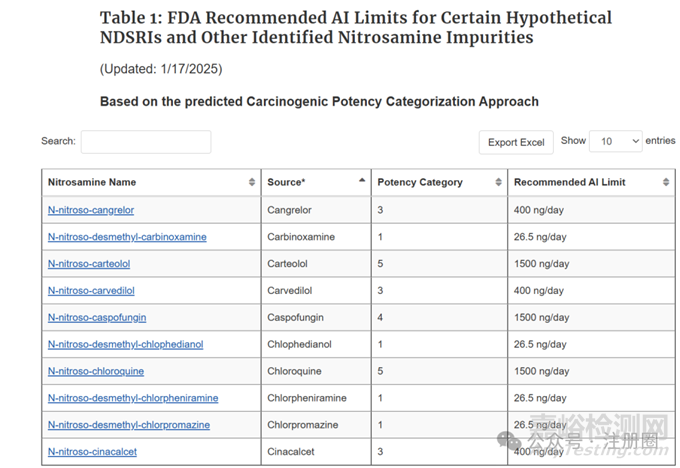Focus the Search input field

tap(146, 142)
